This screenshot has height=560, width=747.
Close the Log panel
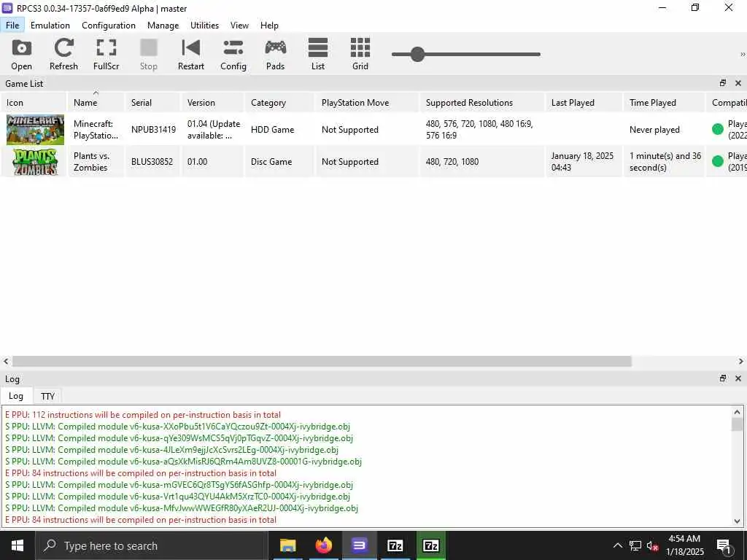738,378
